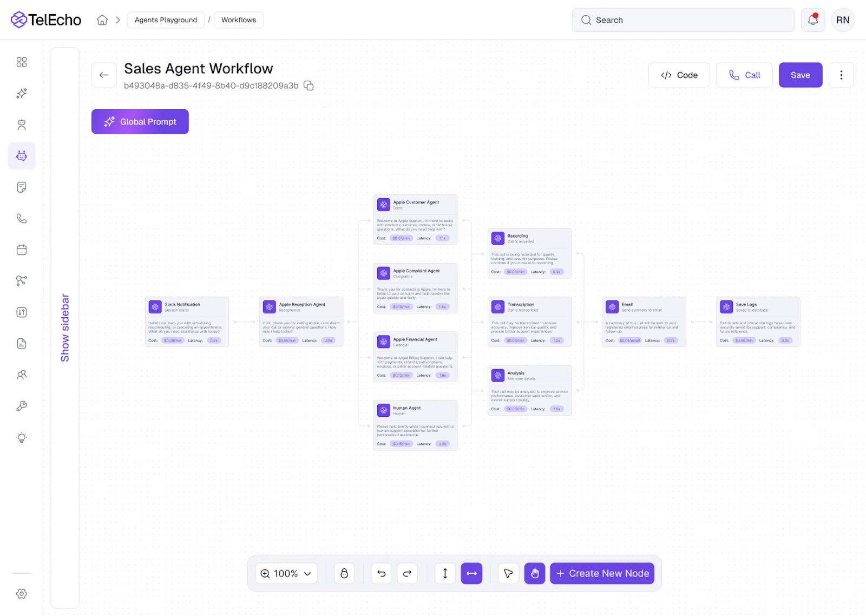The height and width of the screenshot is (616, 866).
Task: Click the lock icon in the bottom toolbar
Action: 344,574
